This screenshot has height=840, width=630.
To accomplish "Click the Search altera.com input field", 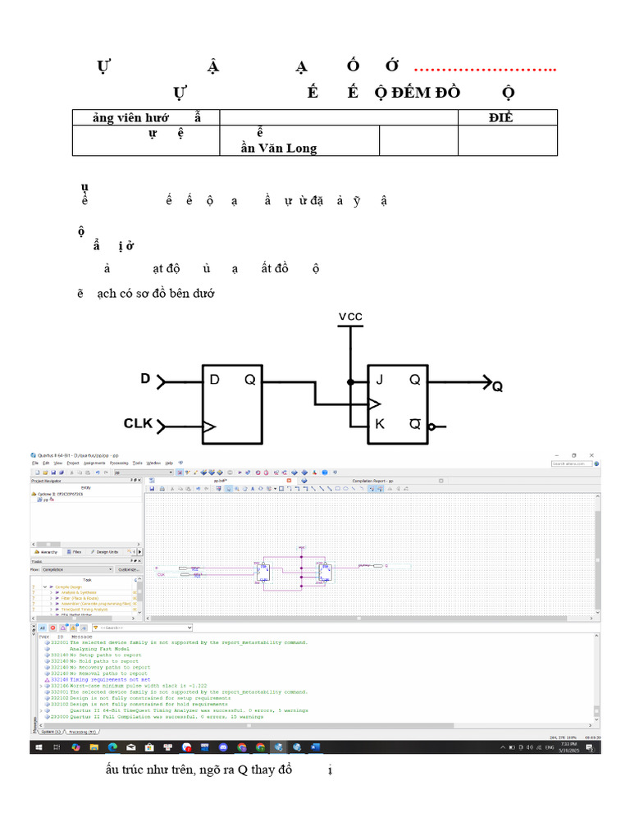I will [x=572, y=464].
